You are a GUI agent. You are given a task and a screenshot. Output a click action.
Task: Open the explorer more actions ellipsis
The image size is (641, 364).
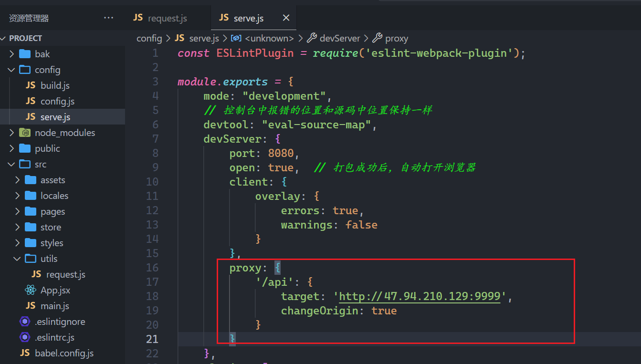tap(109, 18)
